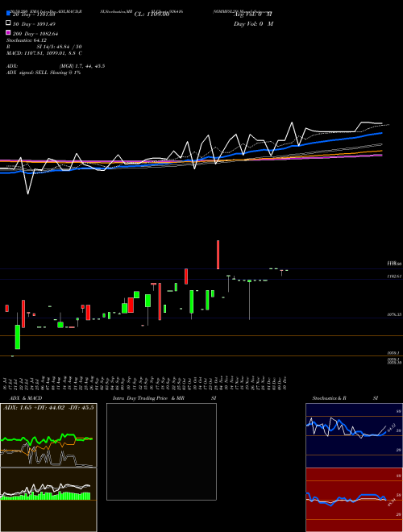Click the blue 20 Day legend swatch
403x532 pixels.
click(x=9, y=13)
